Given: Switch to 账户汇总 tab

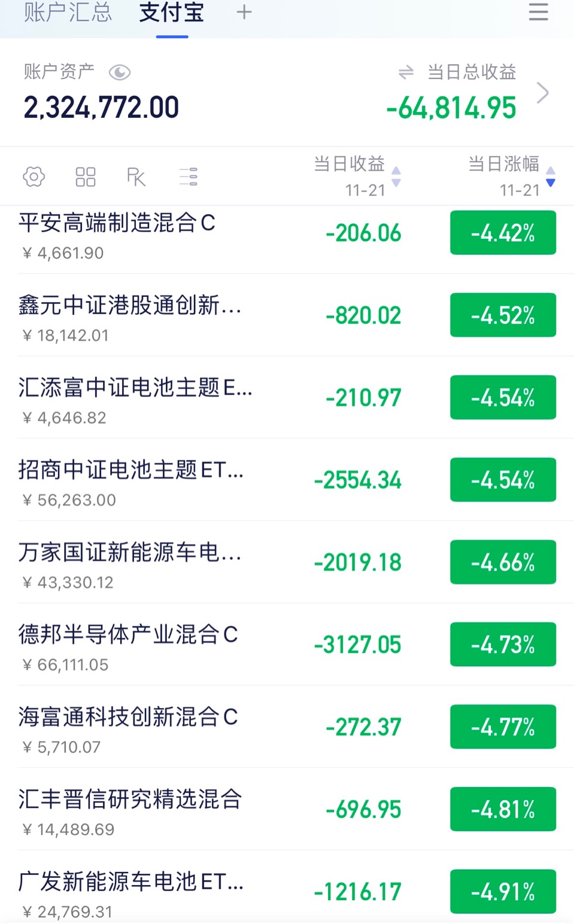Looking at the screenshot, I should (68, 12).
